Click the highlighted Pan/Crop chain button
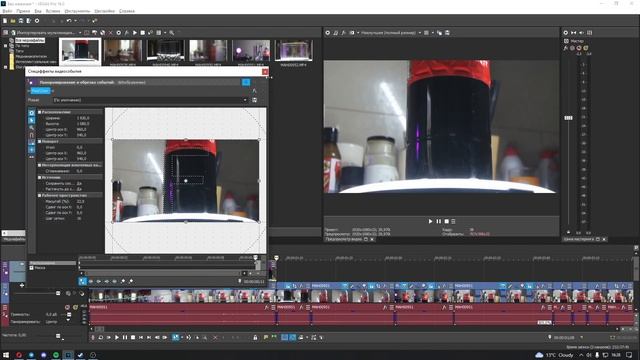The height and width of the screenshot is (360, 640). pyautogui.click(x=40, y=91)
